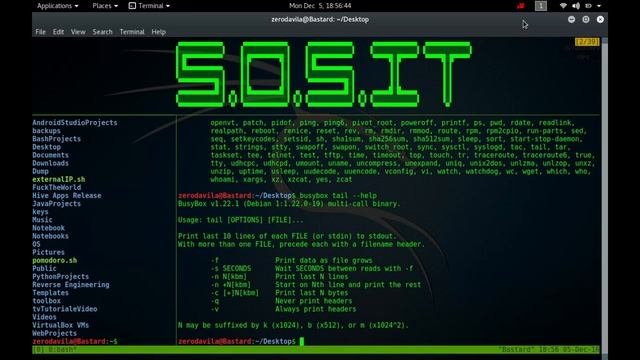Viewport: 640px width, 360px height.
Task: Click the red recording indicator icon
Action: click(520, 6)
